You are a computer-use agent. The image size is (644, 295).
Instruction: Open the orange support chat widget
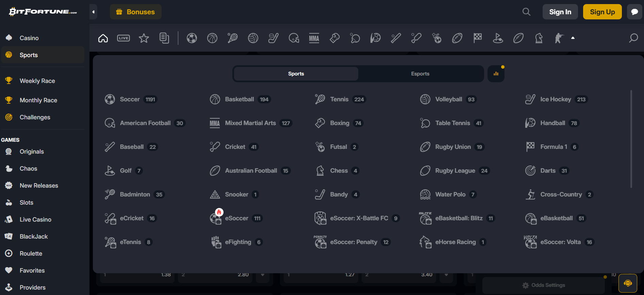(628, 283)
